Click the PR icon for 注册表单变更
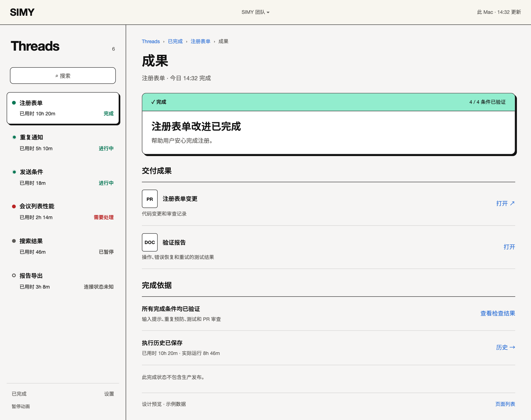 click(150, 199)
